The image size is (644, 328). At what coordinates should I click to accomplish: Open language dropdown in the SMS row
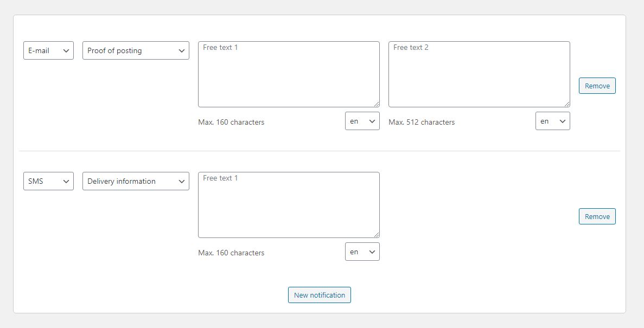[x=362, y=252]
